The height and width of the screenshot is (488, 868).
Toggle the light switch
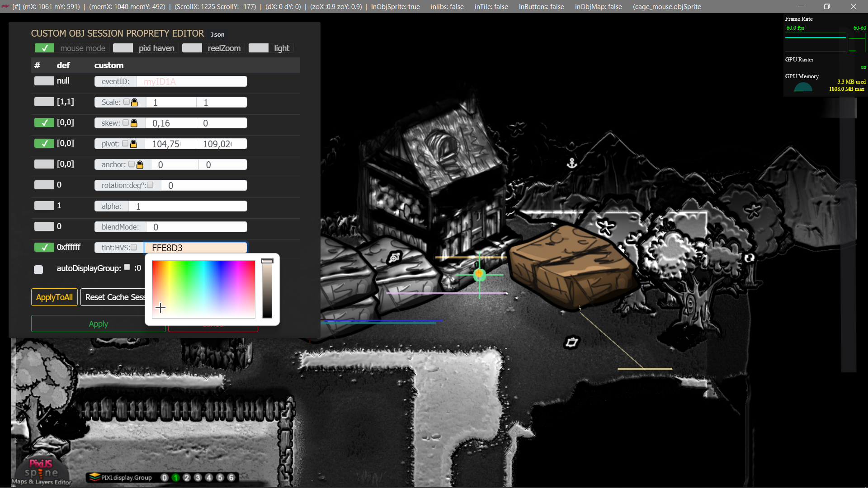(x=259, y=48)
